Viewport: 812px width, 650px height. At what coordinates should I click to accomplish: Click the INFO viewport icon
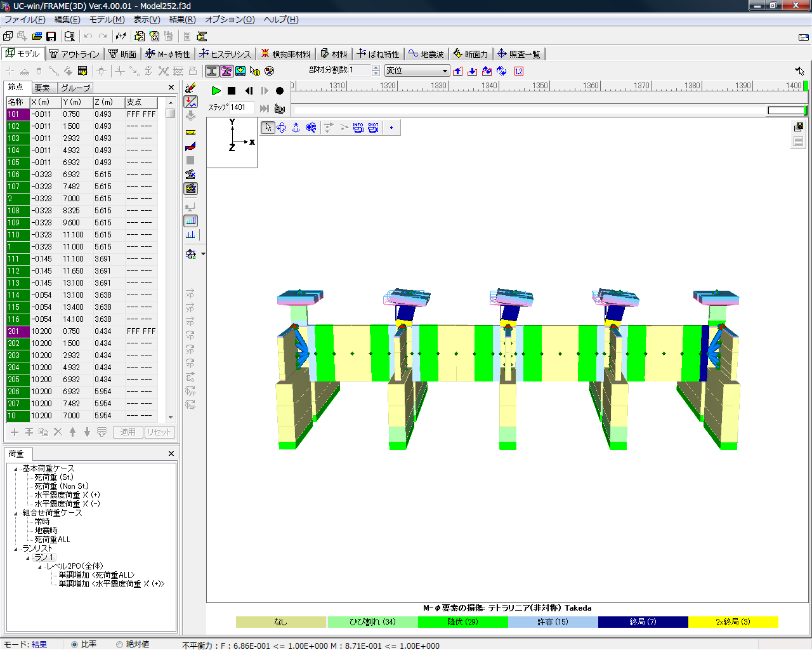[x=358, y=128]
